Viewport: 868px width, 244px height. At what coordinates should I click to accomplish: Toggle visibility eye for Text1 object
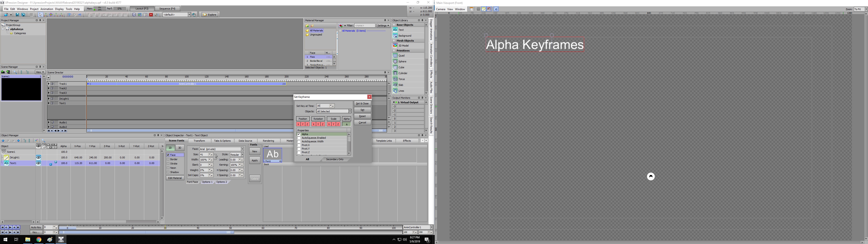[38, 163]
